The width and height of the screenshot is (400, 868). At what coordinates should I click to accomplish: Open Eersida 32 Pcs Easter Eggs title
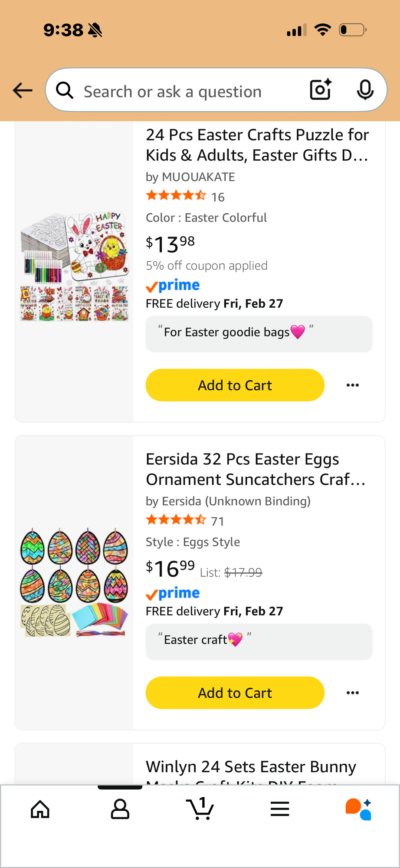click(255, 469)
